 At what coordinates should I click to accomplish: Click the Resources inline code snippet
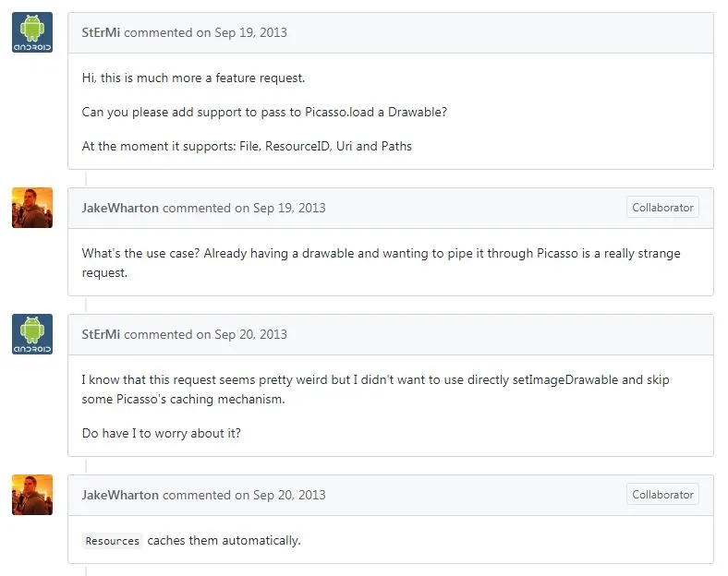(x=112, y=541)
